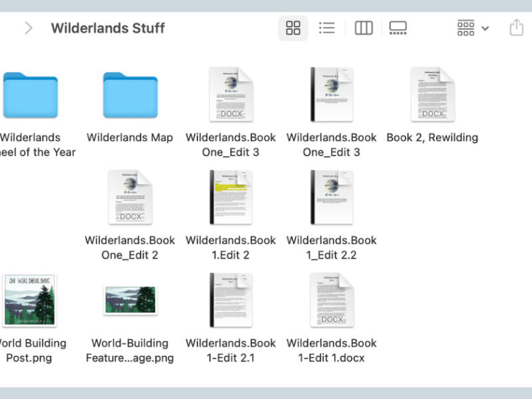Select the Wilderlands.Book 1-Edit 1.docx file icon

pyautogui.click(x=332, y=300)
